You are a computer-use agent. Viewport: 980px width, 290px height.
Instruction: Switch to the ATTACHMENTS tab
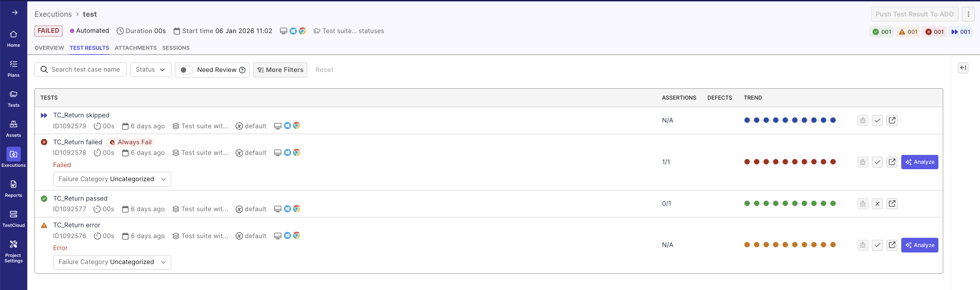(135, 48)
